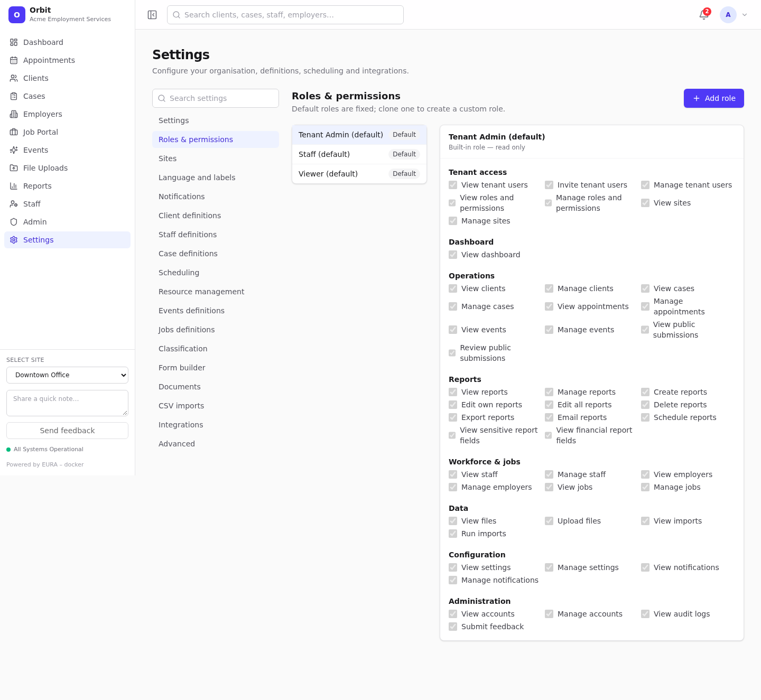Screen dimensions: 761x700
Task: Click the Staff user icon
Action: tap(14, 204)
